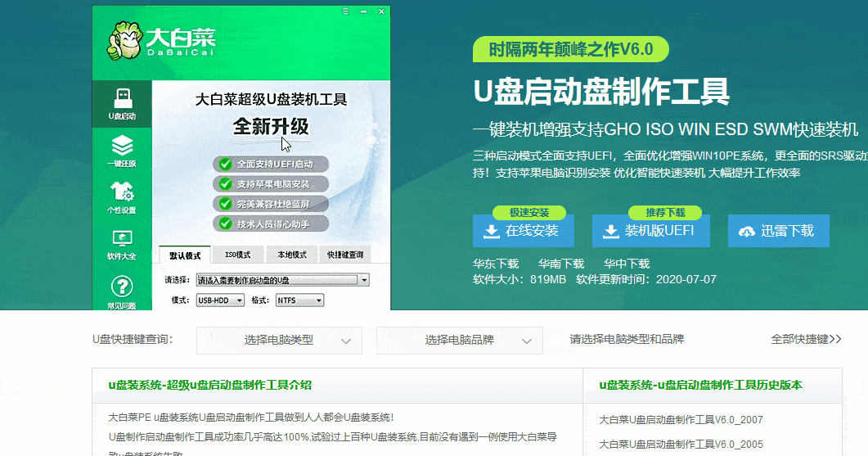Open the NTFS format dropdown
The width and height of the screenshot is (868, 456).
299,300
